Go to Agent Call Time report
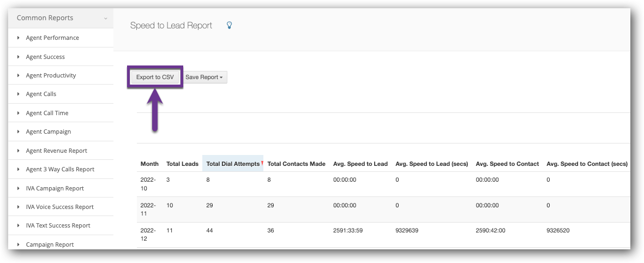Image resolution: width=644 pixels, height=263 pixels. 47,113
